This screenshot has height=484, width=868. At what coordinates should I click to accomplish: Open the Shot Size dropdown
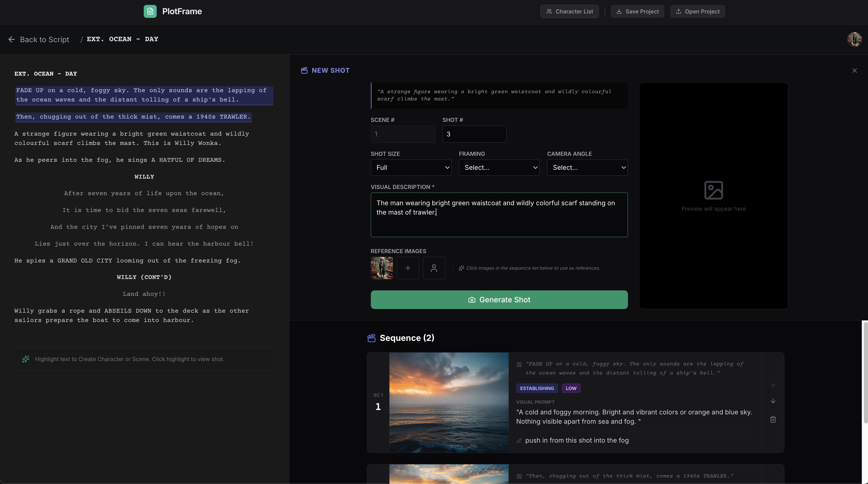(411, 167)
